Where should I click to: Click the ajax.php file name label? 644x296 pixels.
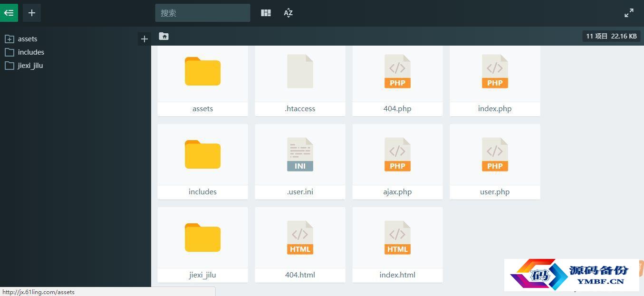pyautogui.click(x=397, y=192)
